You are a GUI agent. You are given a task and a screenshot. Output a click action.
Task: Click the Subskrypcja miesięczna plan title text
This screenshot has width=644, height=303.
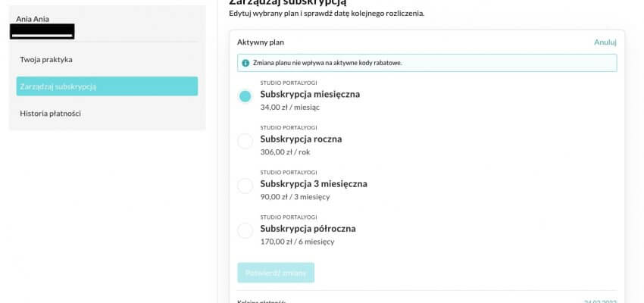[310, 95]
